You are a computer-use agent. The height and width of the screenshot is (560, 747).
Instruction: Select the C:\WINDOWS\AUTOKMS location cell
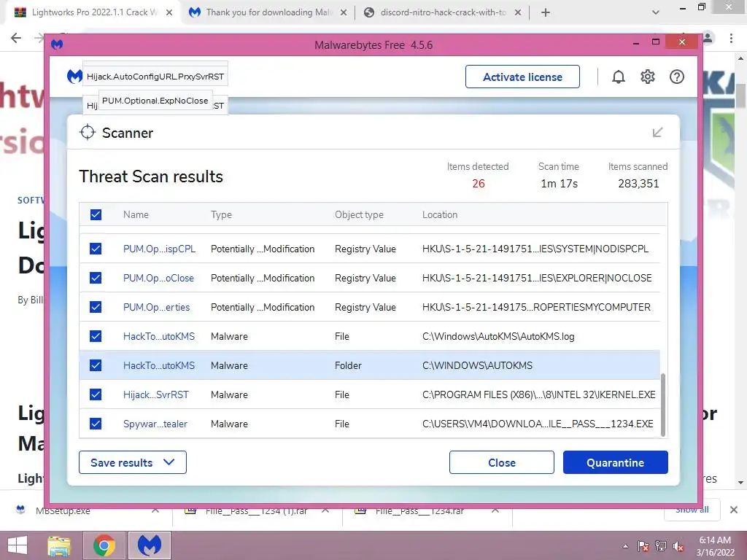(477, 365)
